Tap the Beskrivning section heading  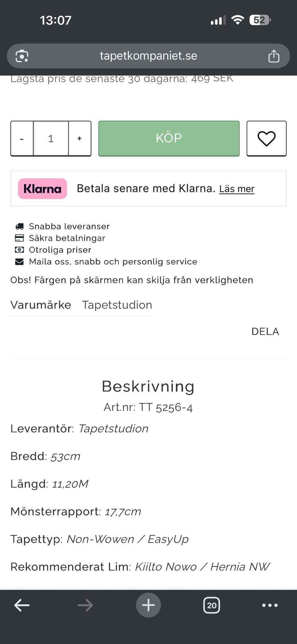click(x=148, y=386)
